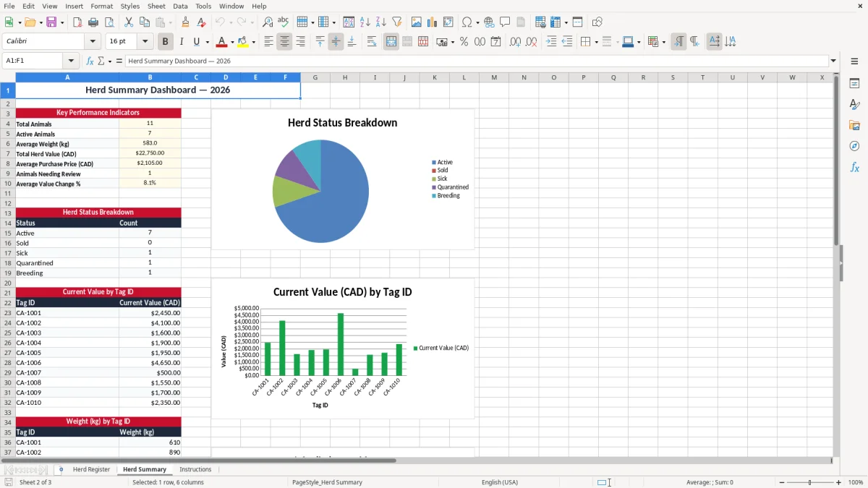Toggle Merge and Center Cells
The width and height of the screenshot is (868, 488).
[391, 42]
